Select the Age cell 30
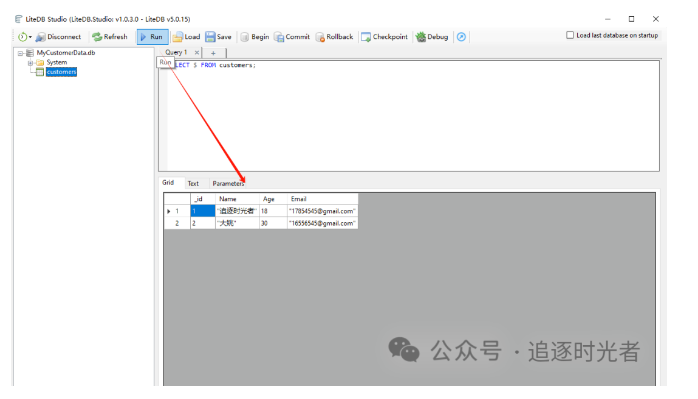Image resolution: width=698 pixels, height=399 pixels. (x=273, y=223)
